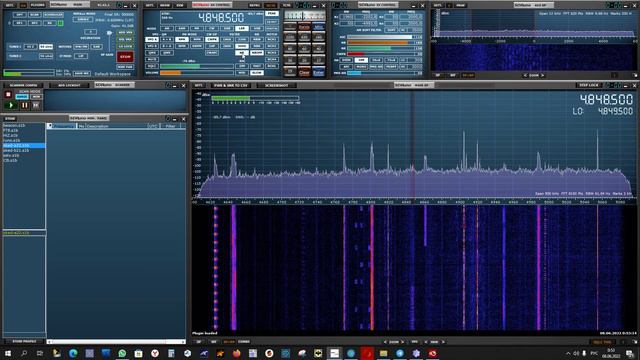
Task: Zoom out main spectrum with left arrow
Action: click(385, 342)
